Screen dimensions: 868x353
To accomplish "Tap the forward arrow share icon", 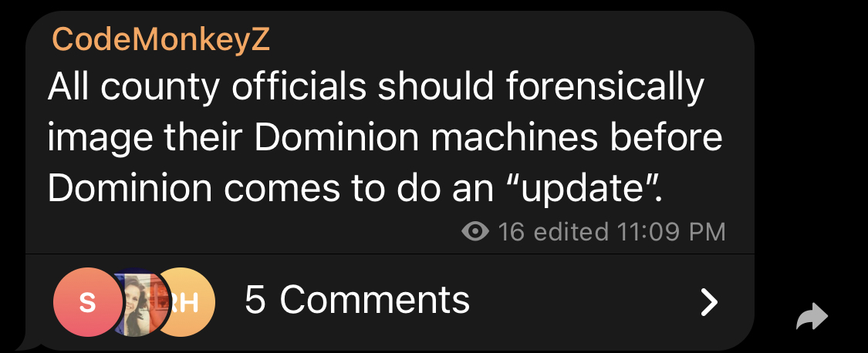I will [x=812, y=317].
